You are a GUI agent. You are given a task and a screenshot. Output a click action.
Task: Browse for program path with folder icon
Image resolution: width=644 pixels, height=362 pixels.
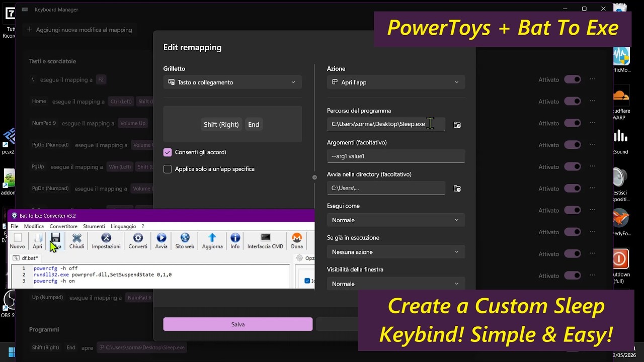(x=457, y=125)
